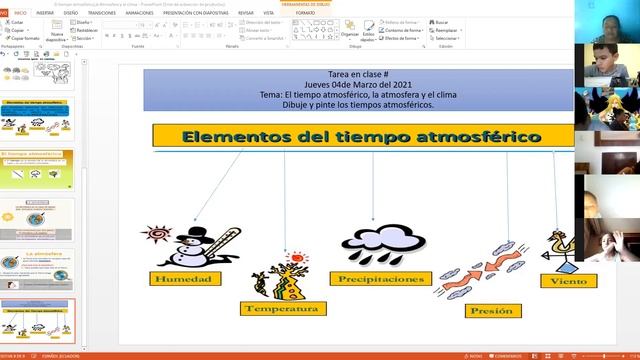640x360 pixels.
Task: Expand Alinear texto dropdown
Action: click(256, 30)
